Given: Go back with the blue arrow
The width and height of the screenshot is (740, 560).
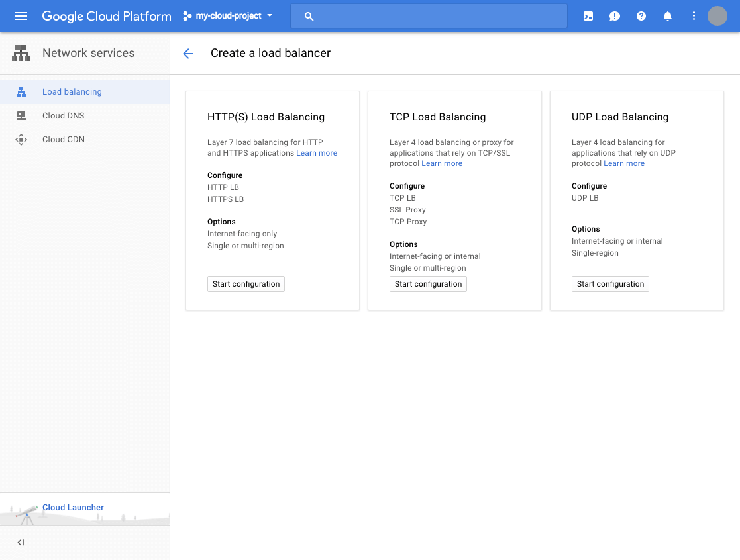Looking at the screenshot, I should click(188, 53).
